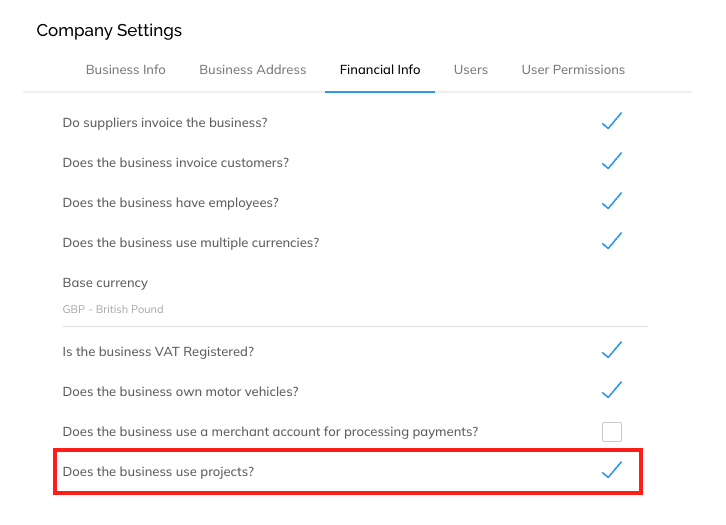Open the Business Info tab
726x525 pixels.
(125, 69)
